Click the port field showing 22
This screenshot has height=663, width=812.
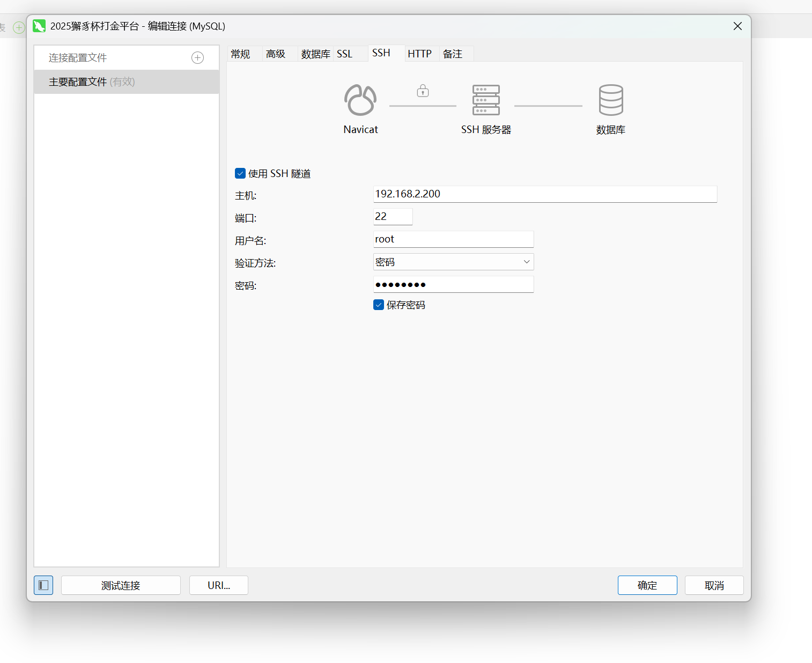click(x=393, y=217)
